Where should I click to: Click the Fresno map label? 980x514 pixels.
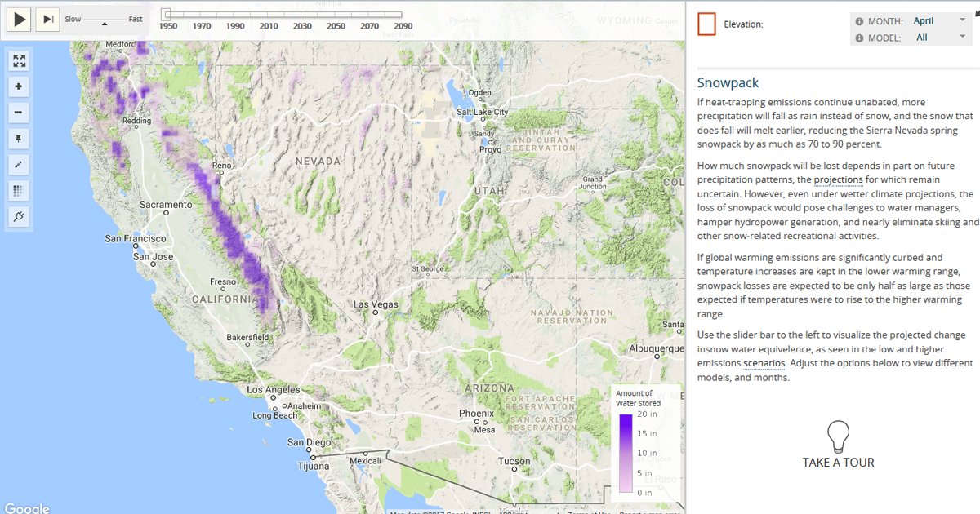click(223, 282)
